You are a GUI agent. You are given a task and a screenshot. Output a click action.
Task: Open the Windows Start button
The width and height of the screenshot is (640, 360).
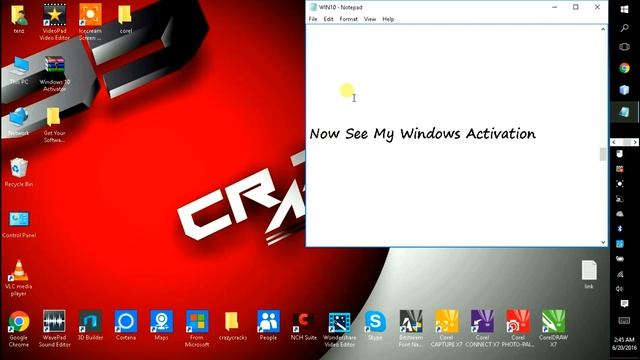[624, 9]
